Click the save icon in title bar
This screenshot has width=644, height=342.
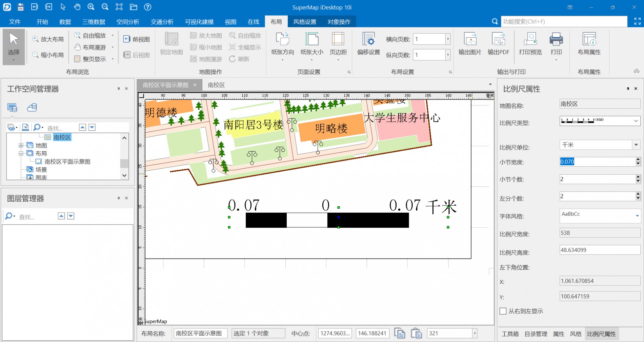(21, 7)
